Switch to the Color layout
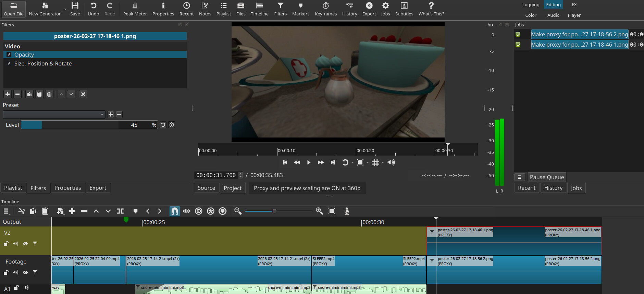Image resolution: width=644 pixels, height=294 pixels. [531, 15]
